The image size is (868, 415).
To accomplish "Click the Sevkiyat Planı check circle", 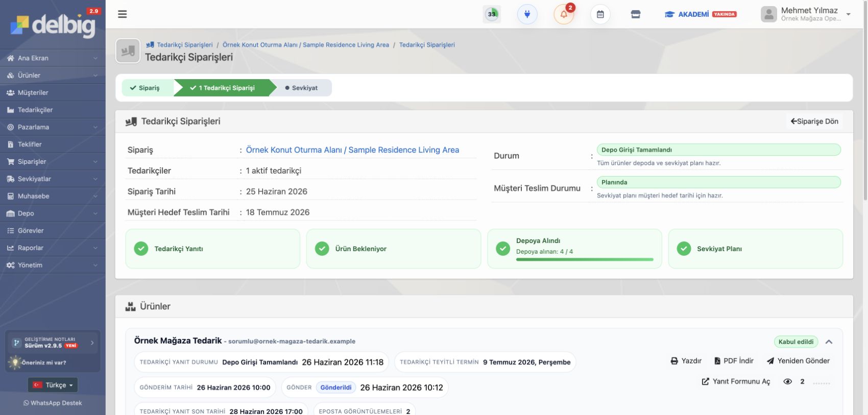I will click(x=684, y=249).
